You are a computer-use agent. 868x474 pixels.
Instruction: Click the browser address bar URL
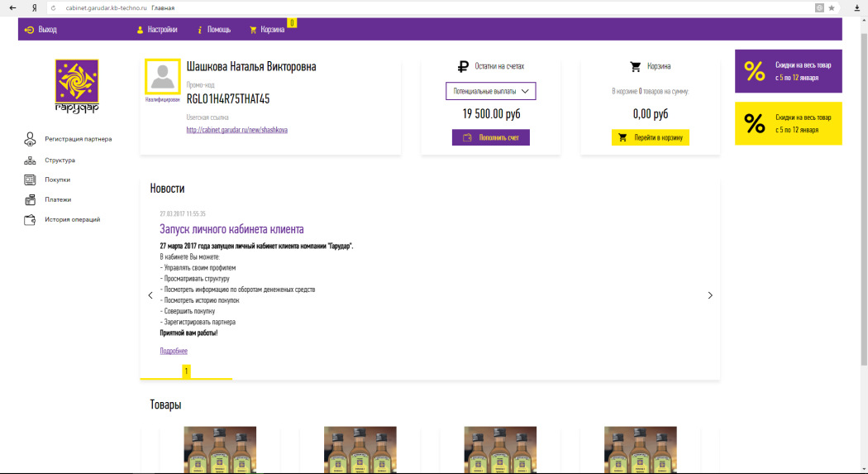(107, 7)
